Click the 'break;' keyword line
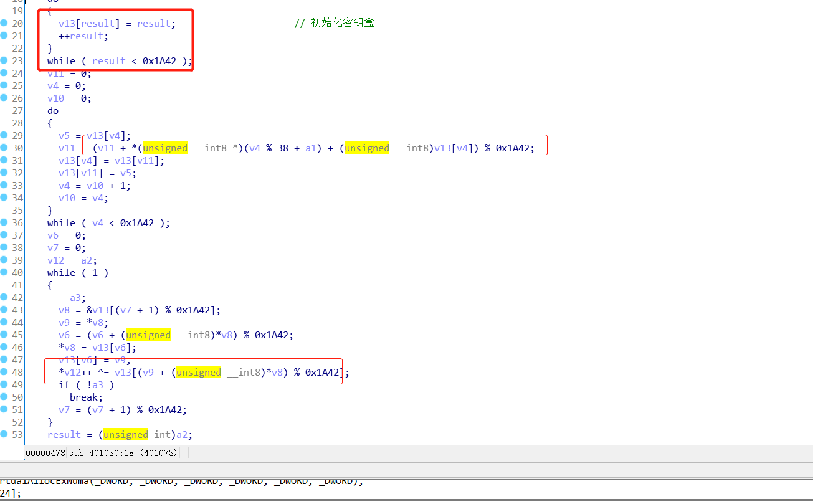This screenshot has height=504, width=813. 86,397
